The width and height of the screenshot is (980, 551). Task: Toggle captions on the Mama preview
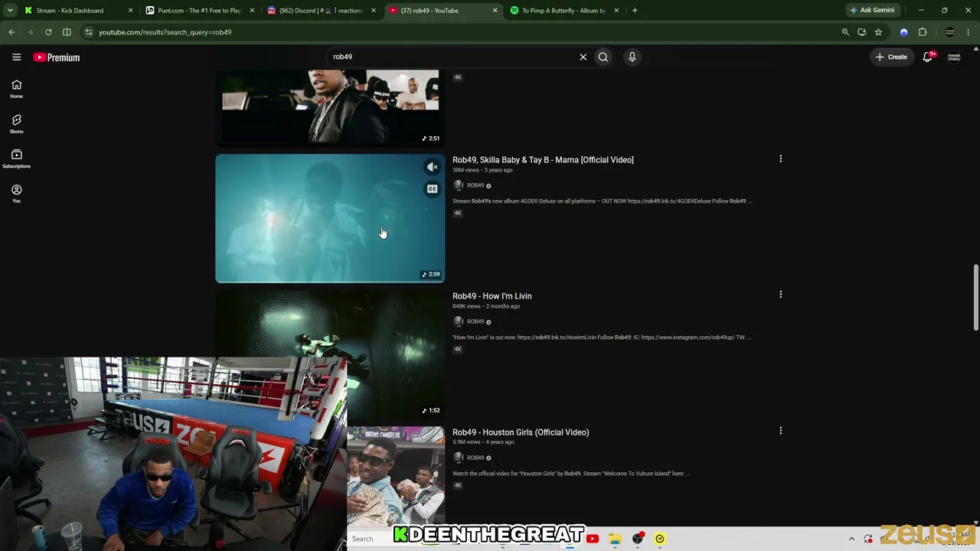[x=433, y=189]
